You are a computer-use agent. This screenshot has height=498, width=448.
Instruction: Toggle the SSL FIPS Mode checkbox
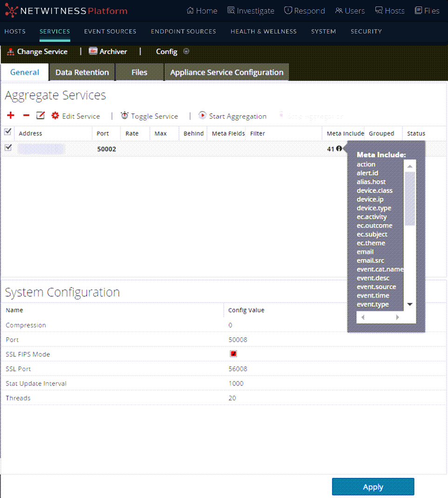click(233, 354)
